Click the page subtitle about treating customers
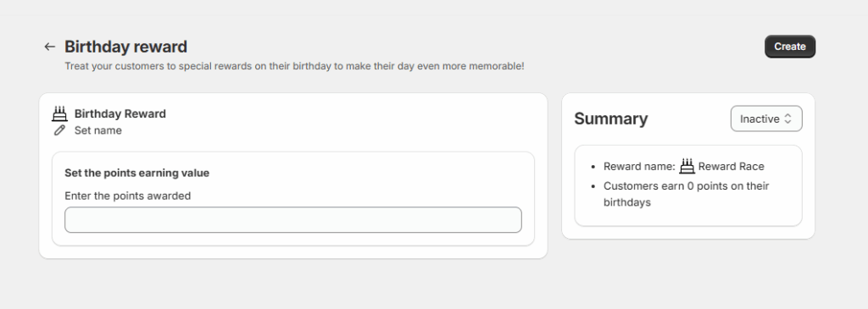Screen dimensions: 868x309 pyautogui.click(x=294, y=66)
